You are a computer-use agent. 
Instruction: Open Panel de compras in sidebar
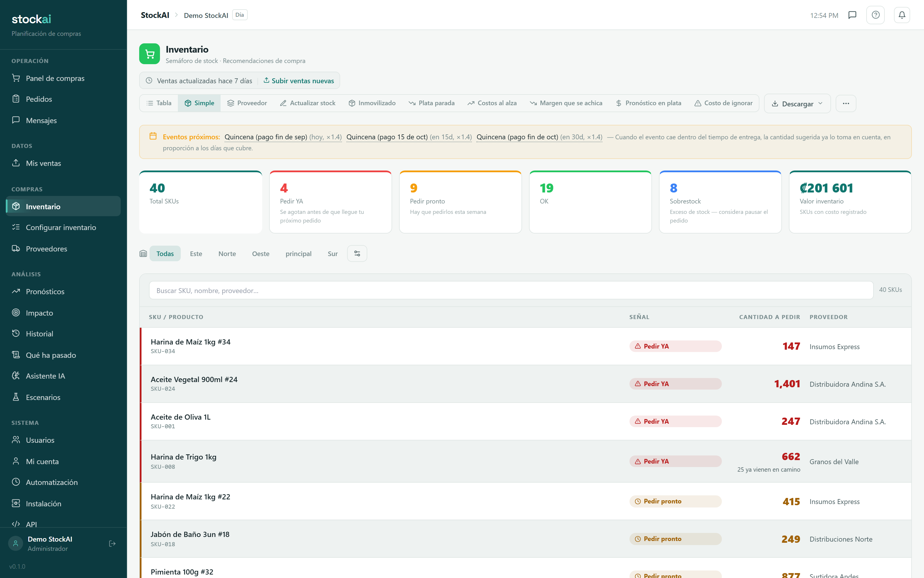(64, 78)
